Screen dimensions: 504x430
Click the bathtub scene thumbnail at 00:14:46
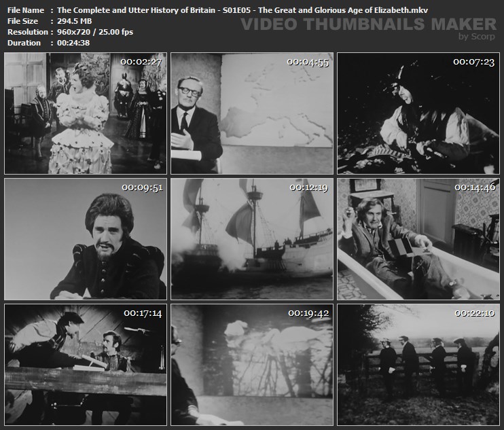click(418, 239)
